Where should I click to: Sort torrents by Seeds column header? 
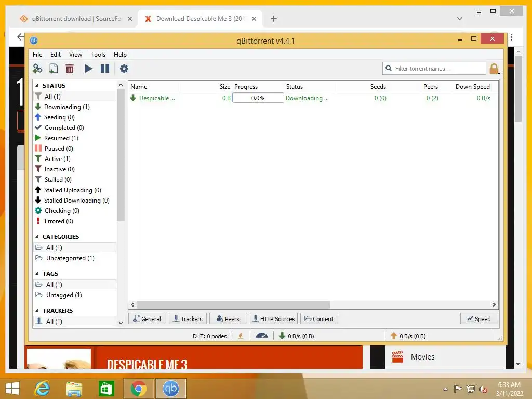tap(362, 87)
